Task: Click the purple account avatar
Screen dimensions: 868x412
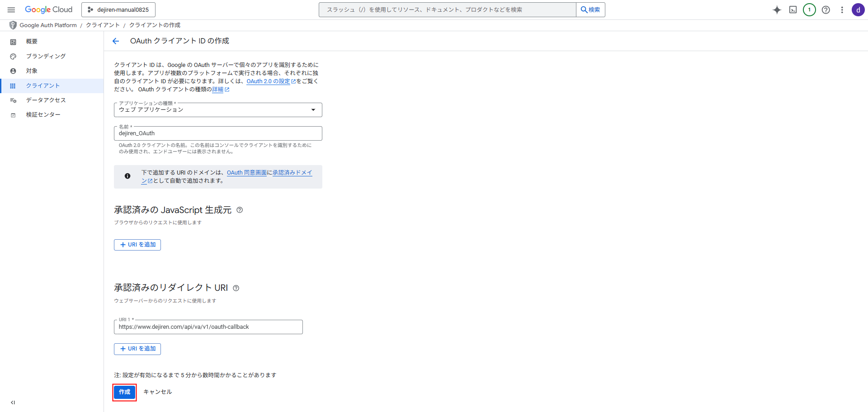Action: point(858,10)
